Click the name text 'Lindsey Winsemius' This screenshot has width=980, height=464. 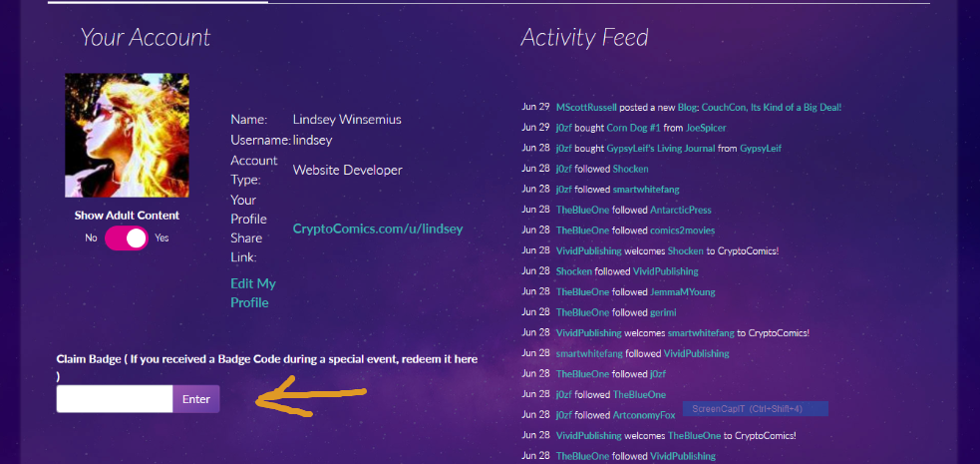click(x=347, y=120)
